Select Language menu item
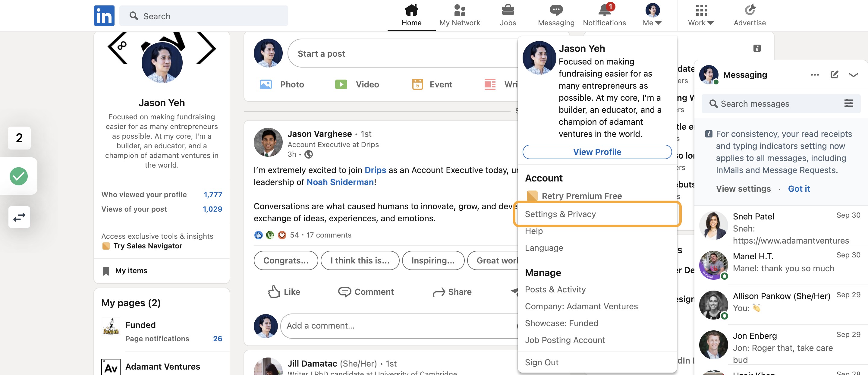The width and height of the screenshot is (868, 375). [544, 248]
